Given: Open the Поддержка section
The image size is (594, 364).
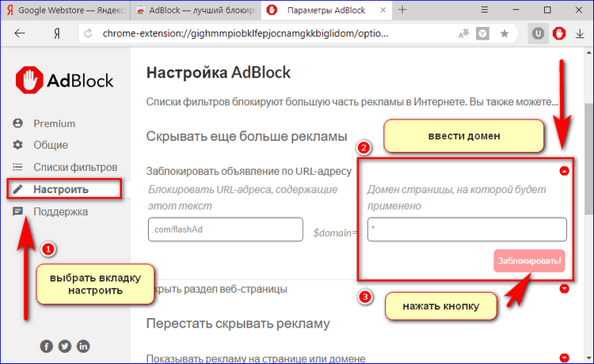Looking at the screenshot, I should [61, 211].
